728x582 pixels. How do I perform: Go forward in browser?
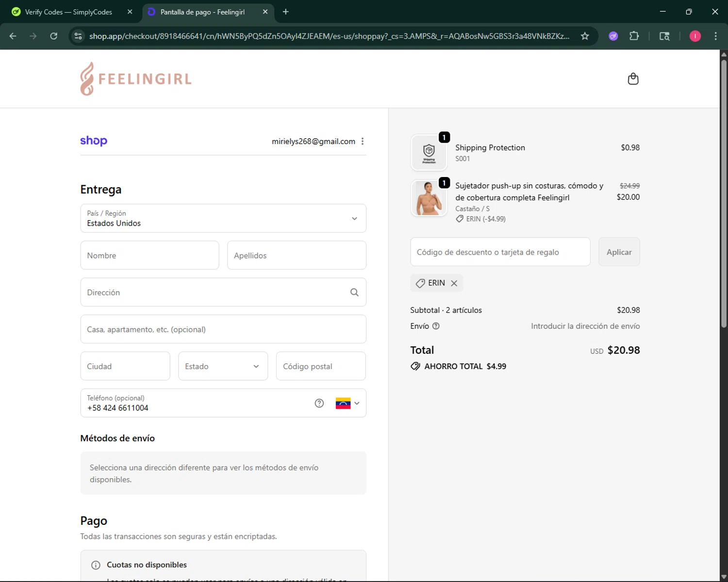33,36
